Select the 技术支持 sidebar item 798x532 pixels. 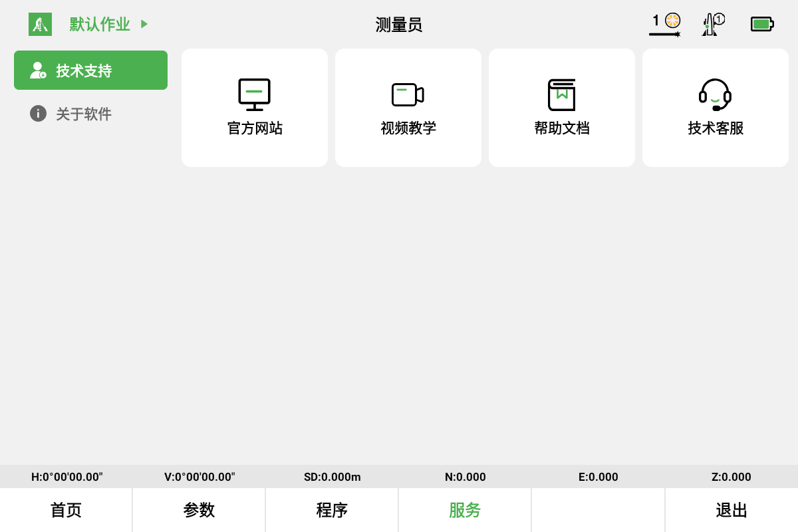tap(90, 70)
